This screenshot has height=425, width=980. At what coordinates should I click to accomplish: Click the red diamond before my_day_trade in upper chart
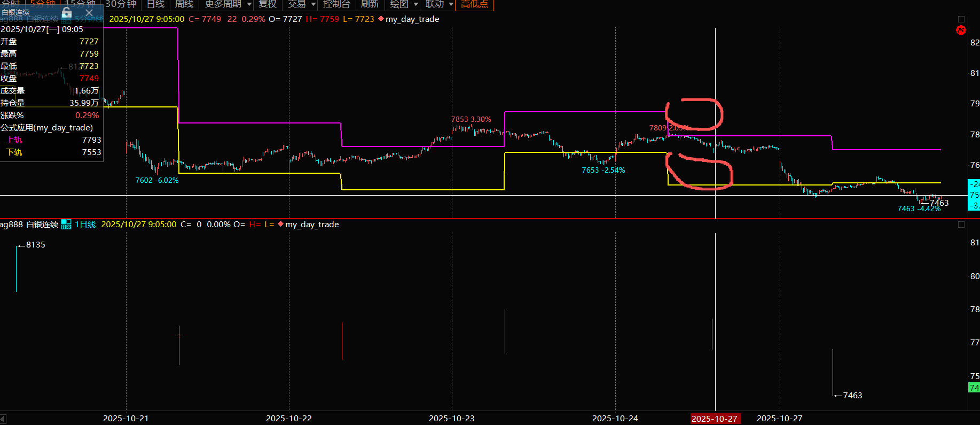tap(381, 19)
